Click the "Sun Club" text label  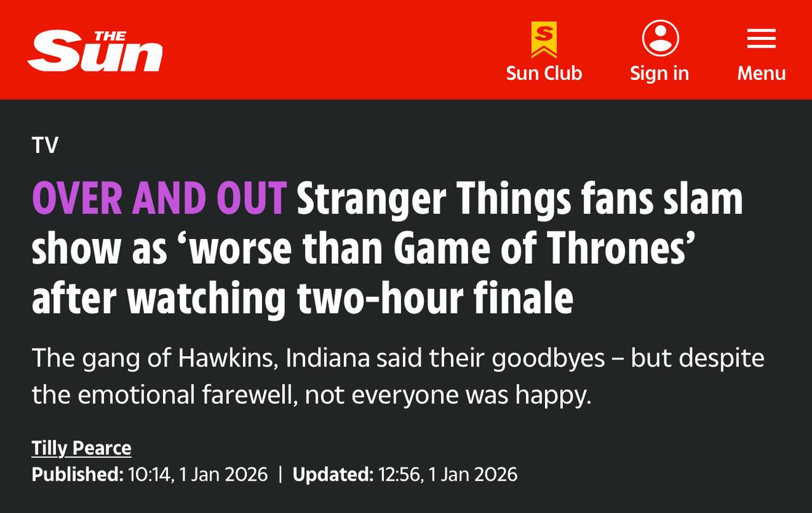coord(544,74)
